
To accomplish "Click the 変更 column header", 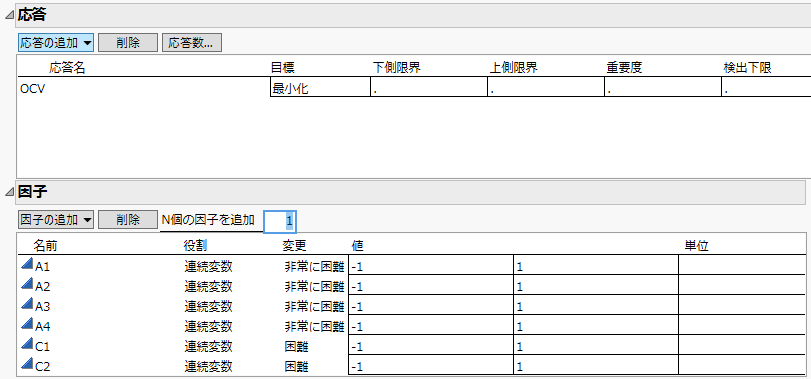I will 294,246.
